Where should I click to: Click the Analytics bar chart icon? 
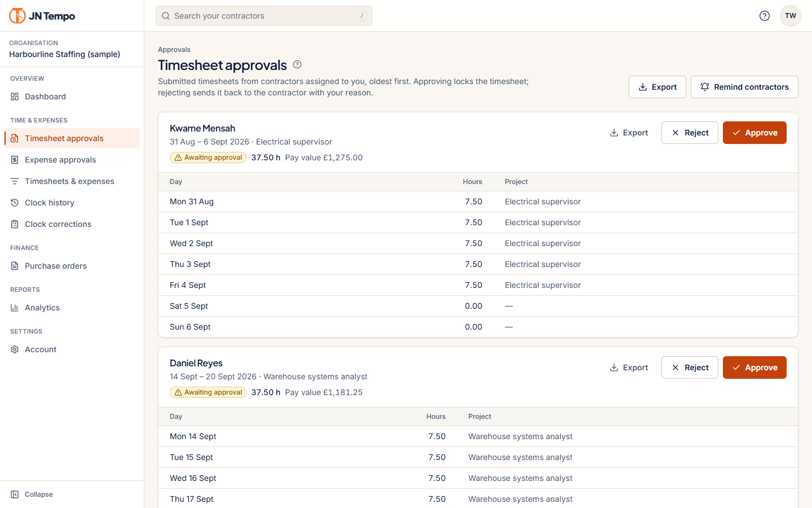[x=15, y=308]
